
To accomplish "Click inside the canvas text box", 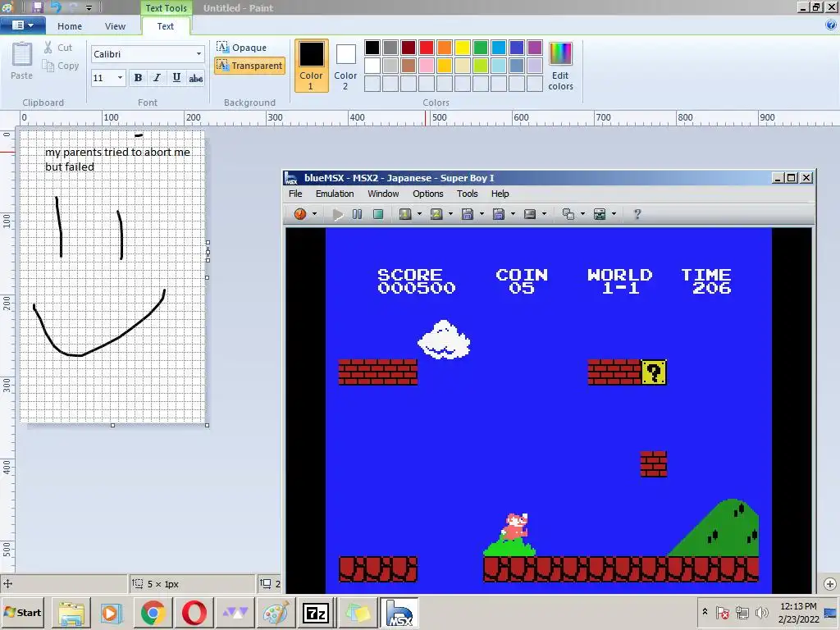I will [118, 159].
